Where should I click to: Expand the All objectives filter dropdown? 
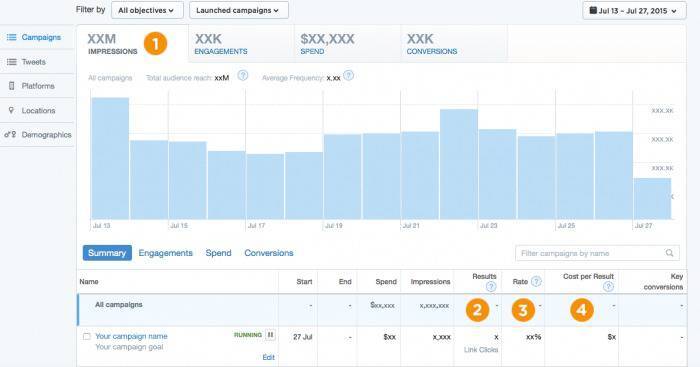[147, 10]
